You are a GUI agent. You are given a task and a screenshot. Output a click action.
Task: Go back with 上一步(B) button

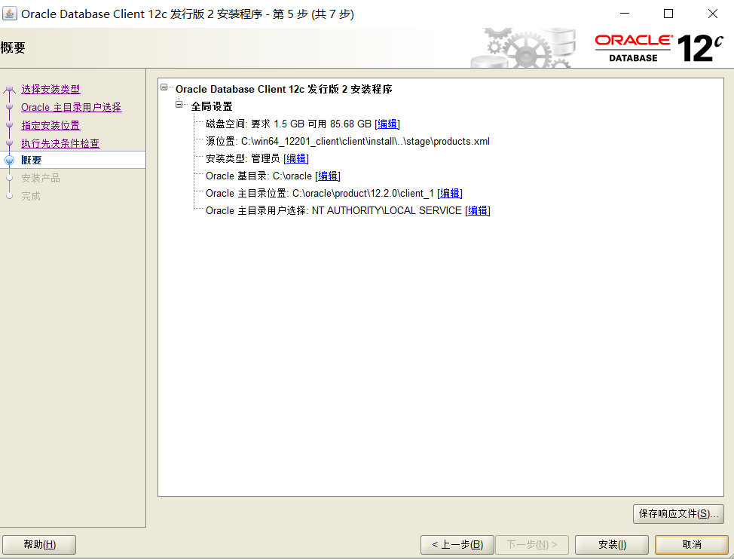[457, 544]
